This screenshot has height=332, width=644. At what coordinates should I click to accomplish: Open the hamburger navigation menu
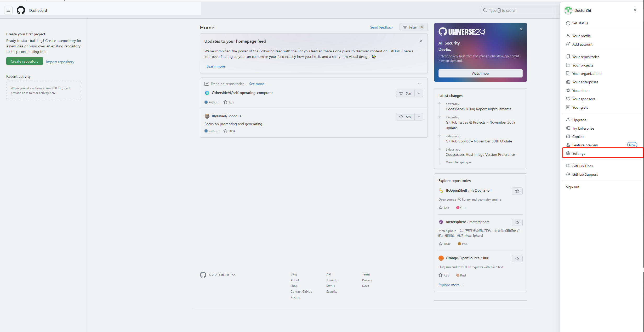[8, 10]
